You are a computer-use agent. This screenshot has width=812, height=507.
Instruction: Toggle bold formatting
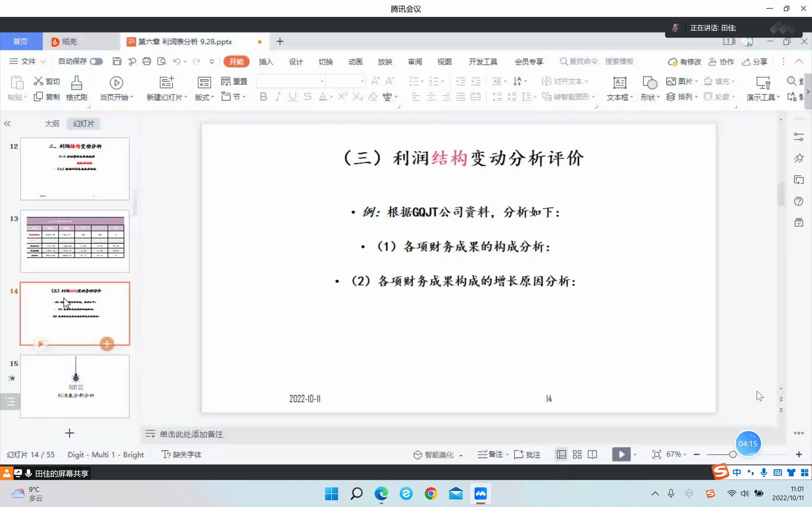coord(263,97)
